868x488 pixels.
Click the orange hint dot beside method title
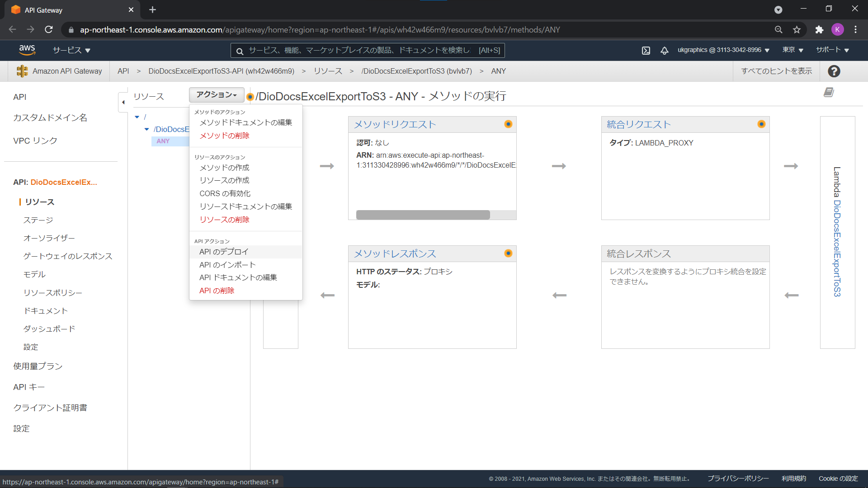pos(250,97)
